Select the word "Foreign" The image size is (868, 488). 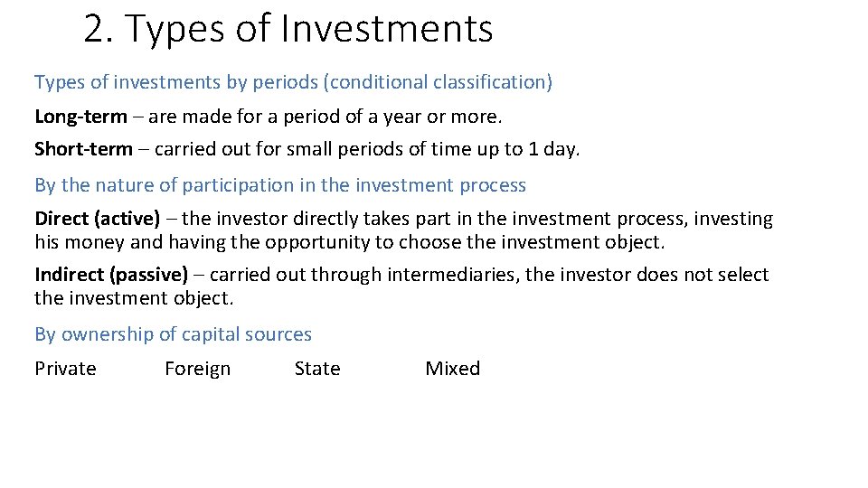coord(197,369)
